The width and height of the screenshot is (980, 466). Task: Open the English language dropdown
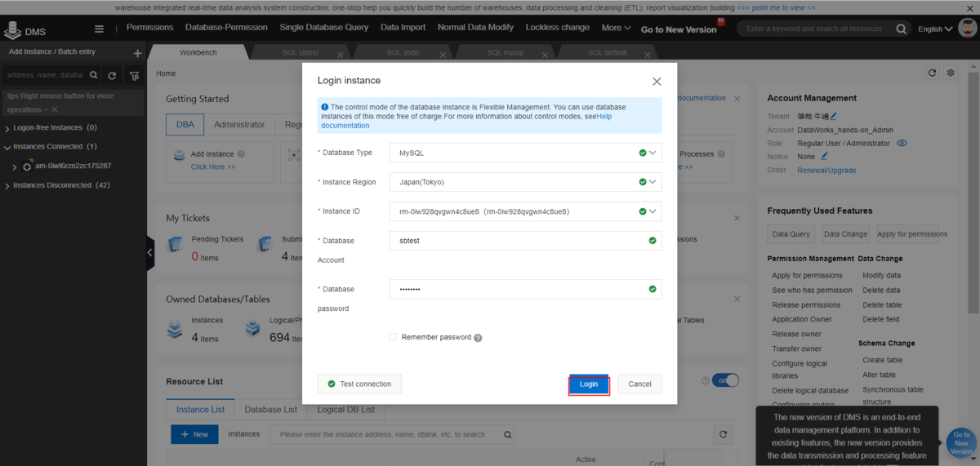[x=935, y=29]
